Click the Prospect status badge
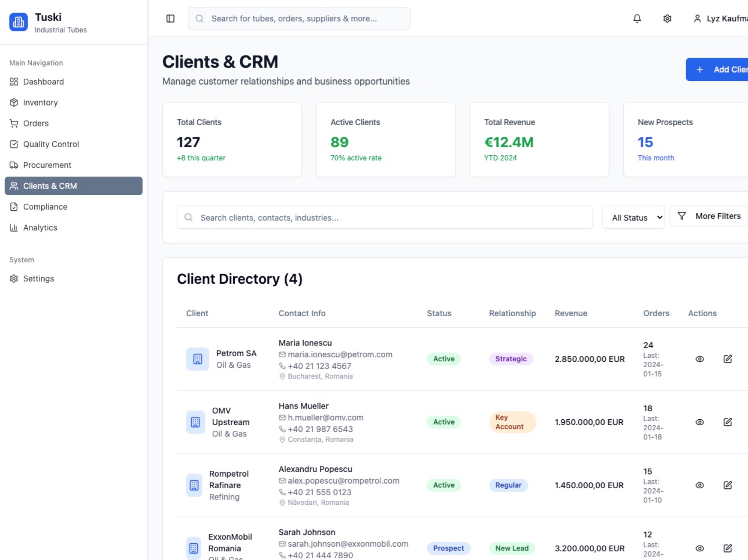 coord(449,548)
